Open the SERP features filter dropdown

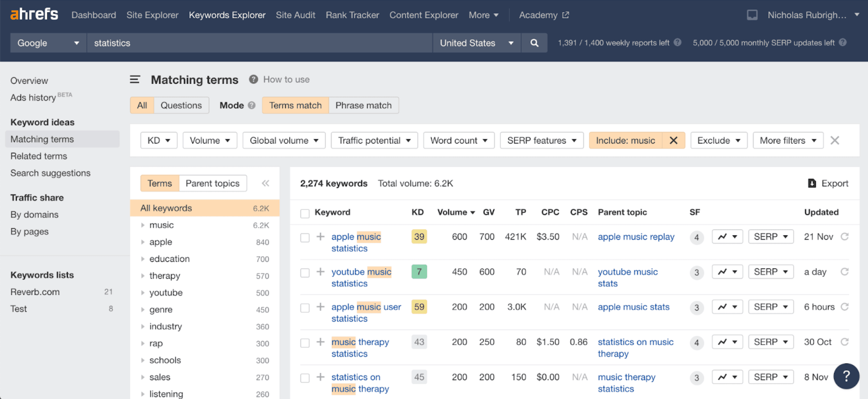click(542, 140)
